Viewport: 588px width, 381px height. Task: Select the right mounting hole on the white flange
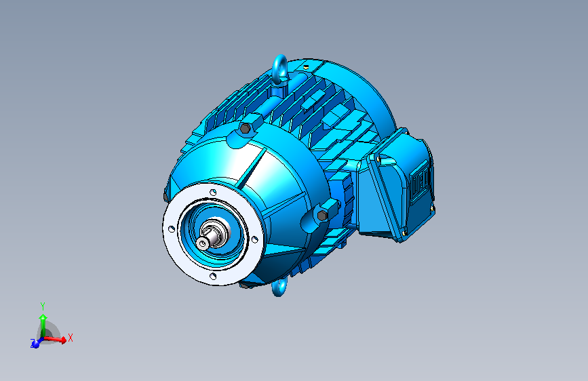[254, 239]
